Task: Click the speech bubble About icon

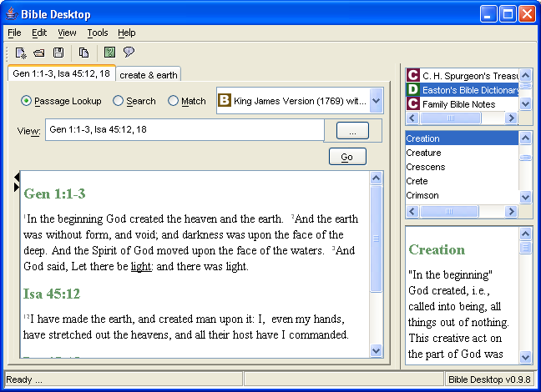Action: (129, 52)
